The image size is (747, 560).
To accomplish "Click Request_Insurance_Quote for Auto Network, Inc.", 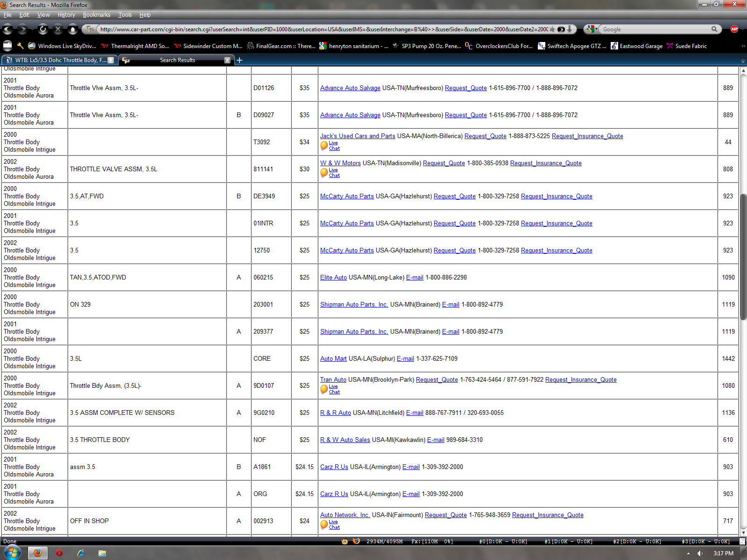I will click(548, 515).
